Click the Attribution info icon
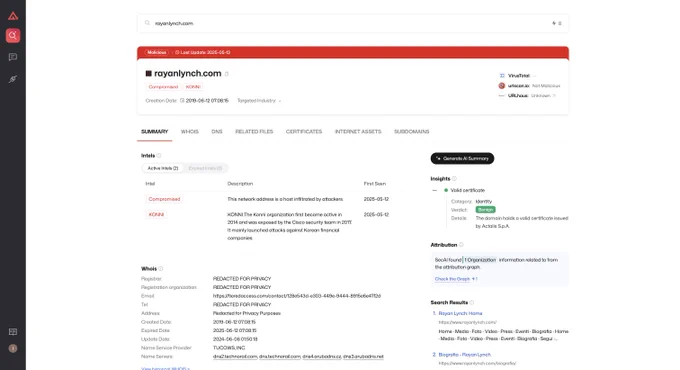The image size is (680, 370). click(461, 245)
